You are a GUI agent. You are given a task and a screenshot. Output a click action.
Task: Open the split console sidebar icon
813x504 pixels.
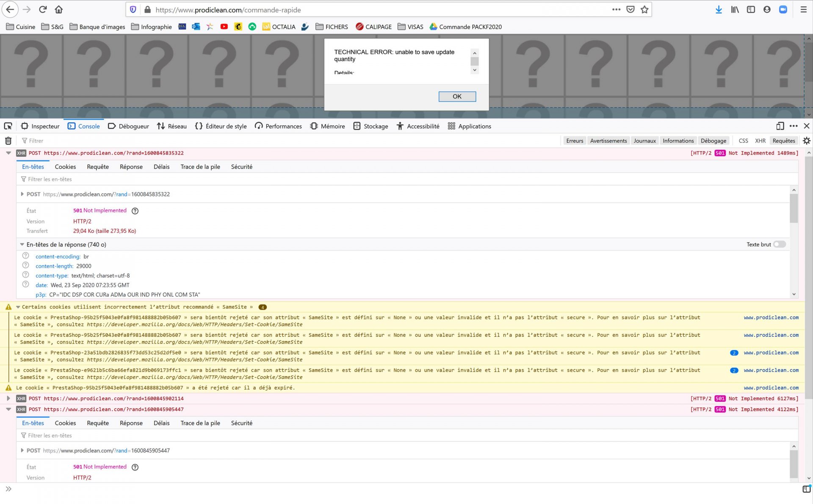pos(806,489)
